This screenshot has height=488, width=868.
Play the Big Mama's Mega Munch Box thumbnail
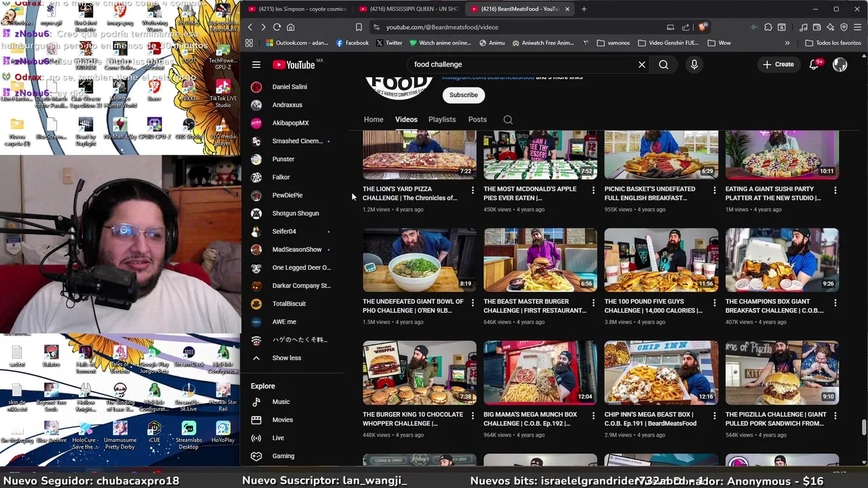click(x=540, y=373)
